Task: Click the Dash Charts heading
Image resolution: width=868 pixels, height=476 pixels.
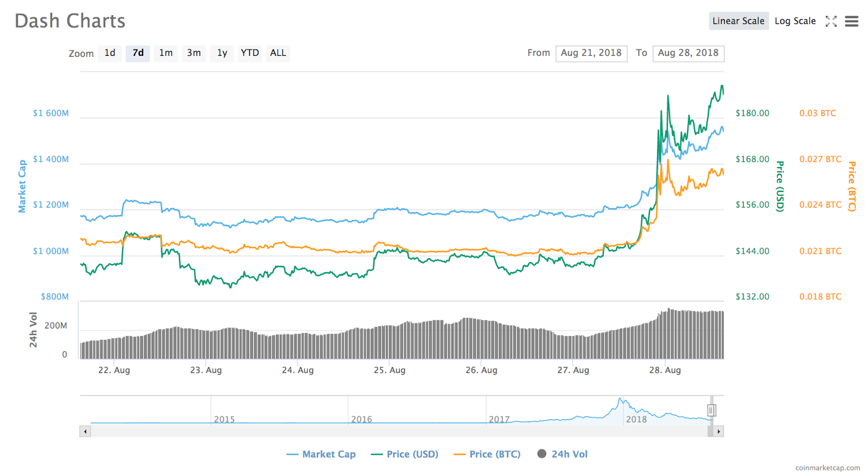Action: coord(70,21)
